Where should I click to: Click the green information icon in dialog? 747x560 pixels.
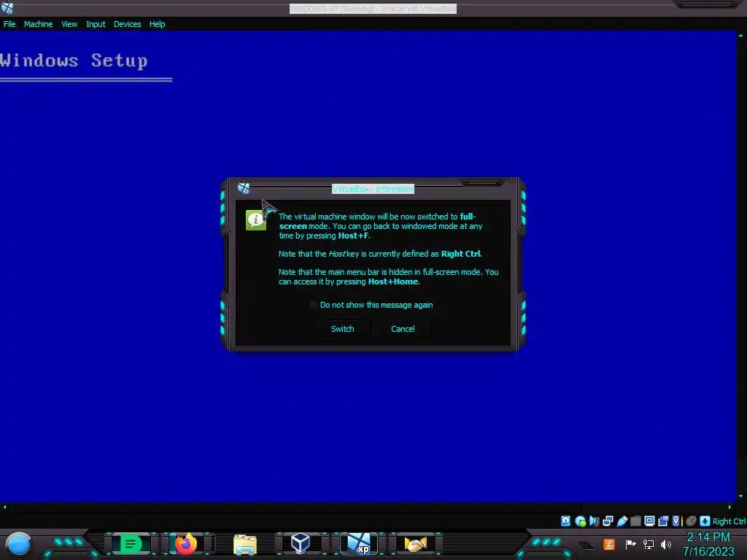pyautogui.click(x=256, y=220)
